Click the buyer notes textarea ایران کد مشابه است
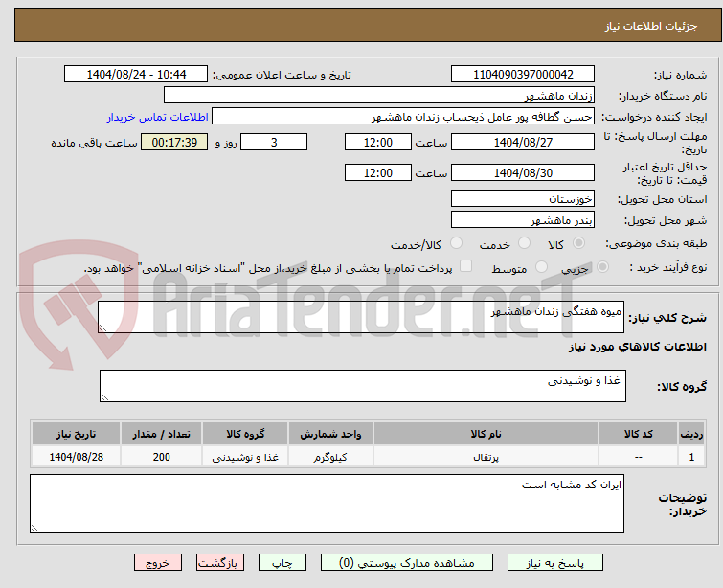 (x=327, y=504)
